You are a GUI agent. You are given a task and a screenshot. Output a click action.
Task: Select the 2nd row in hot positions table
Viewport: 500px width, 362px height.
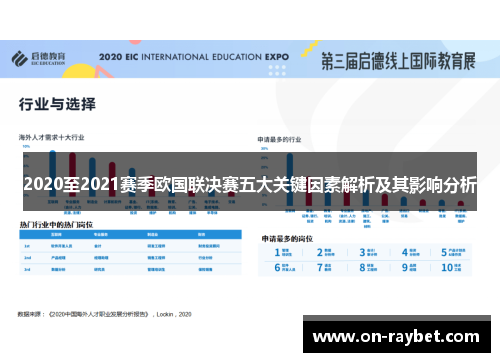click(130, 258)
